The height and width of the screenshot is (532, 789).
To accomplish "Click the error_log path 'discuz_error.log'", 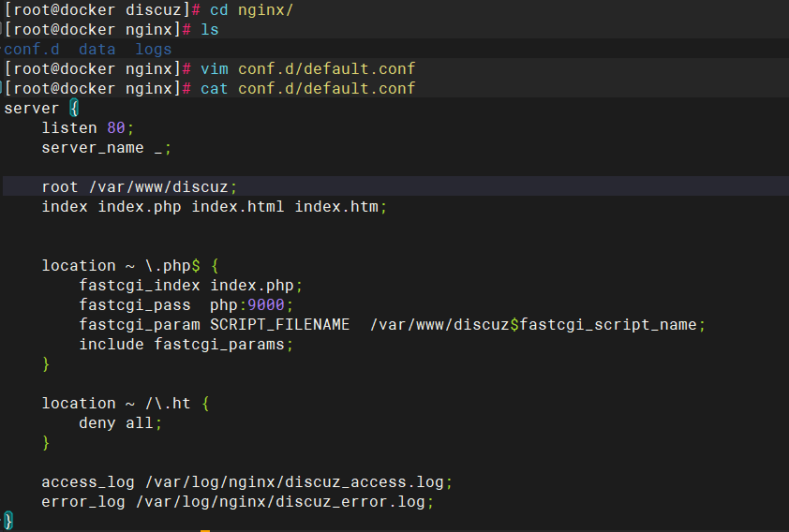I will pos(350,501).
